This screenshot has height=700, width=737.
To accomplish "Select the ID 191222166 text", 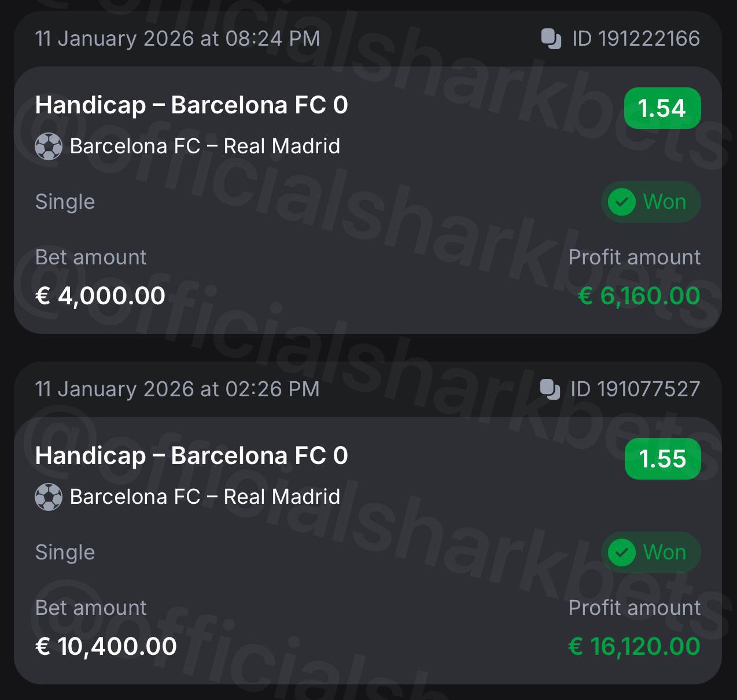I will click(636, 39).
